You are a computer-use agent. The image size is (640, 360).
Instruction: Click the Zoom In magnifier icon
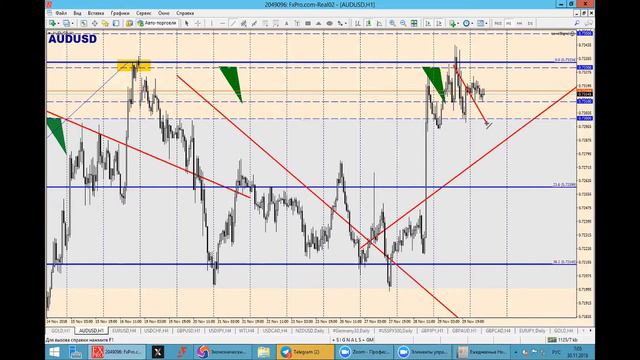392,23
